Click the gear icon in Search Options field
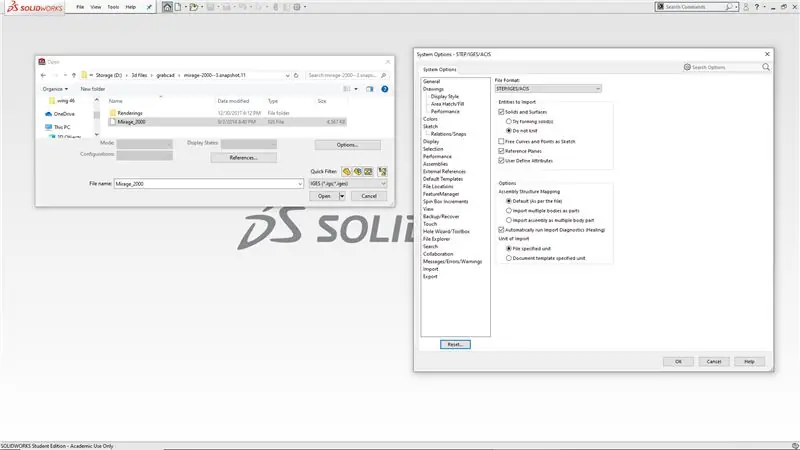Viewport: 800px width, 450px height. [687, 67]
